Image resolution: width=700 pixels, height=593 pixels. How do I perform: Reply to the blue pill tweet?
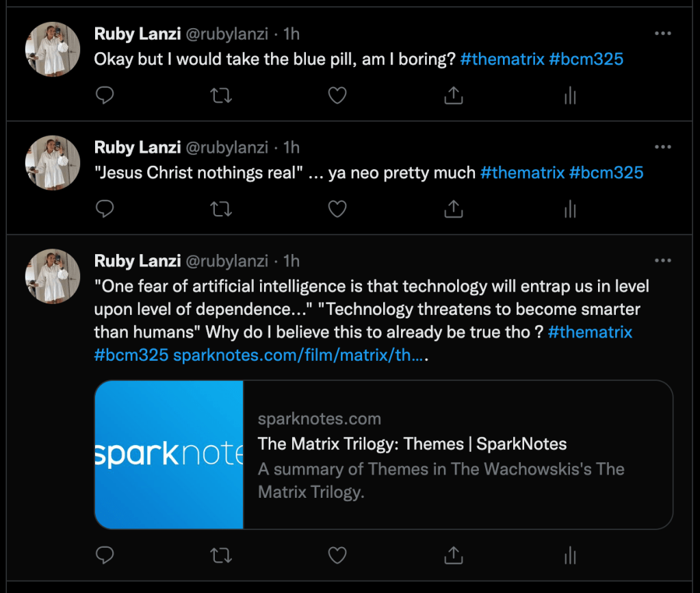tap(105, 96)
